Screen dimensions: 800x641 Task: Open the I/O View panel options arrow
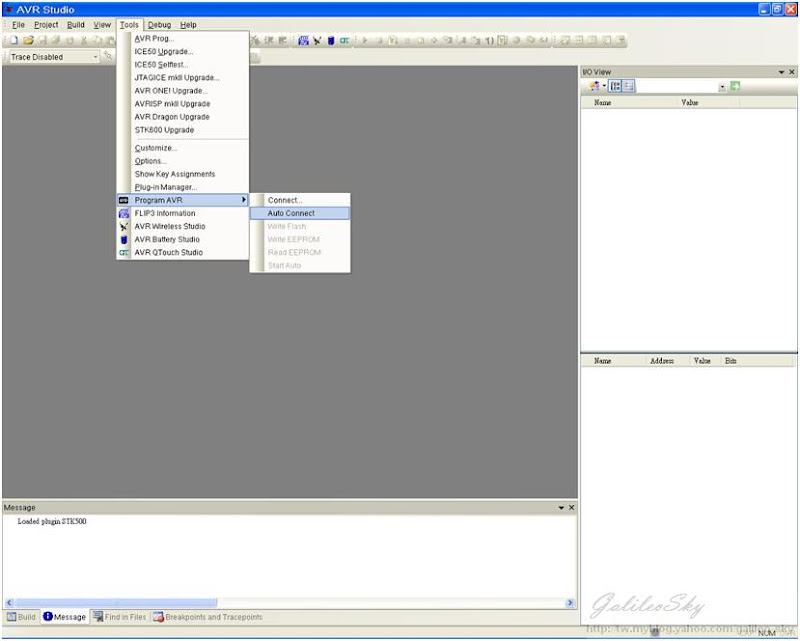coord(781,72)
